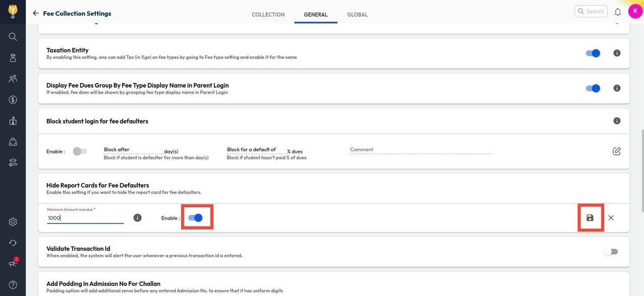Open settings gear in left sidebar
644x296 pixels.
pyautogui.click(x=13, y=222)
